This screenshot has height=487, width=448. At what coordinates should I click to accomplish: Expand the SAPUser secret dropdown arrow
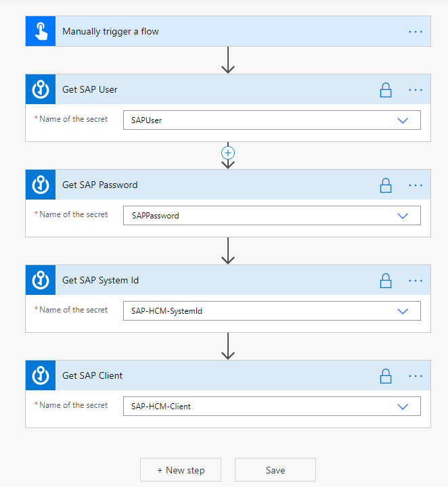point(403,120)
